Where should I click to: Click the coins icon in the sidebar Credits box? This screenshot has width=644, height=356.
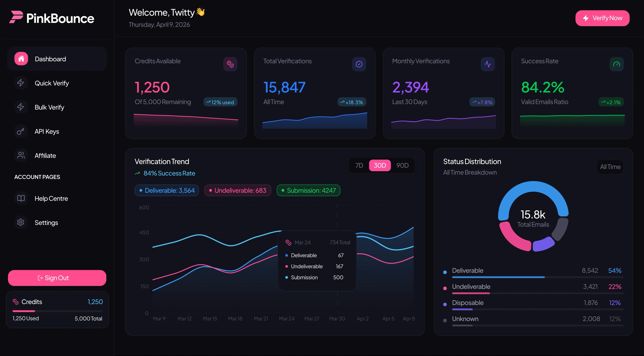[16, 302]
